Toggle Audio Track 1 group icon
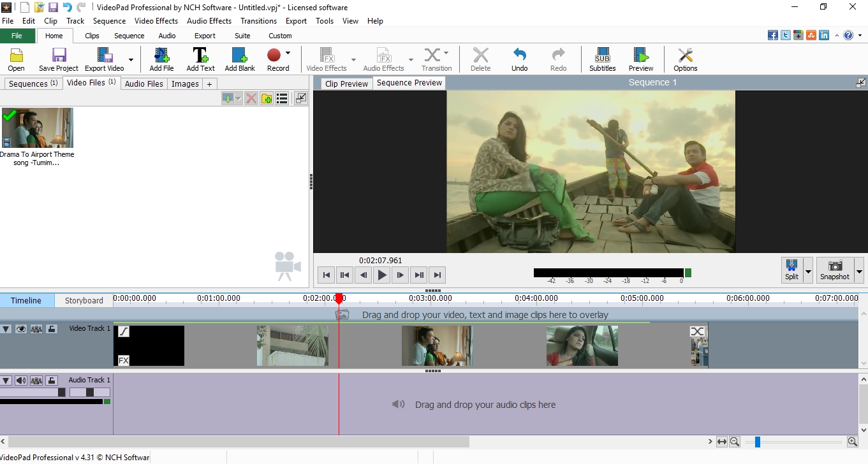Viewport: 868px width, 464px height. [36, 381]
